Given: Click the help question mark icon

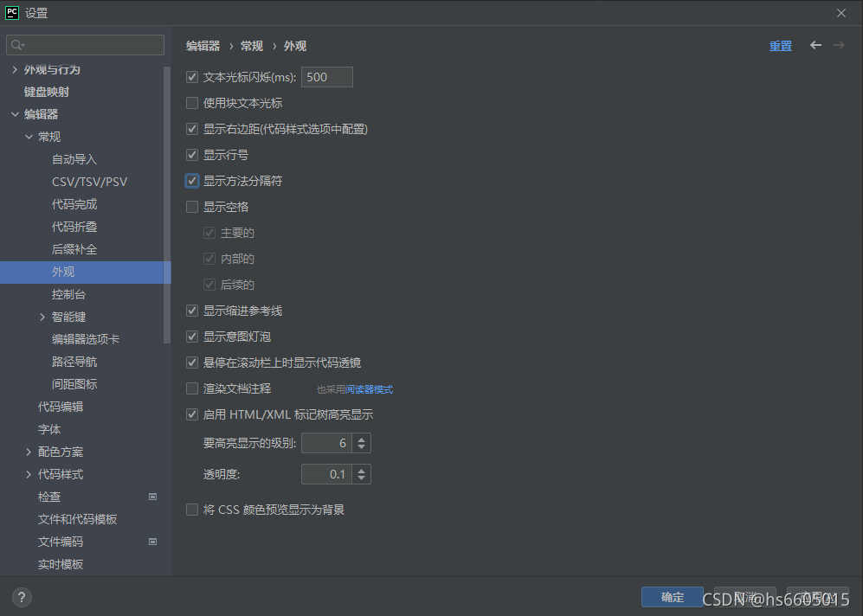Looking at the screenshot, I should pos(22,597).
